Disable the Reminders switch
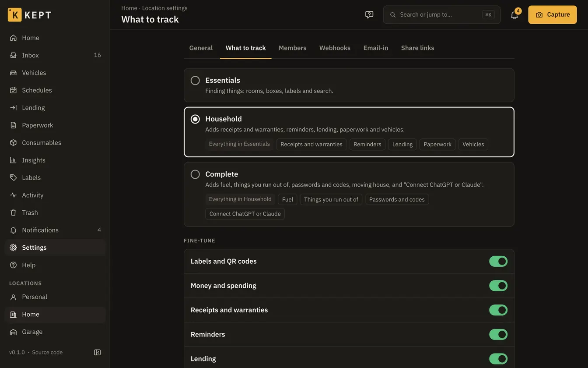The height and width of the screenshot is (368, 588). click(498, 335)
